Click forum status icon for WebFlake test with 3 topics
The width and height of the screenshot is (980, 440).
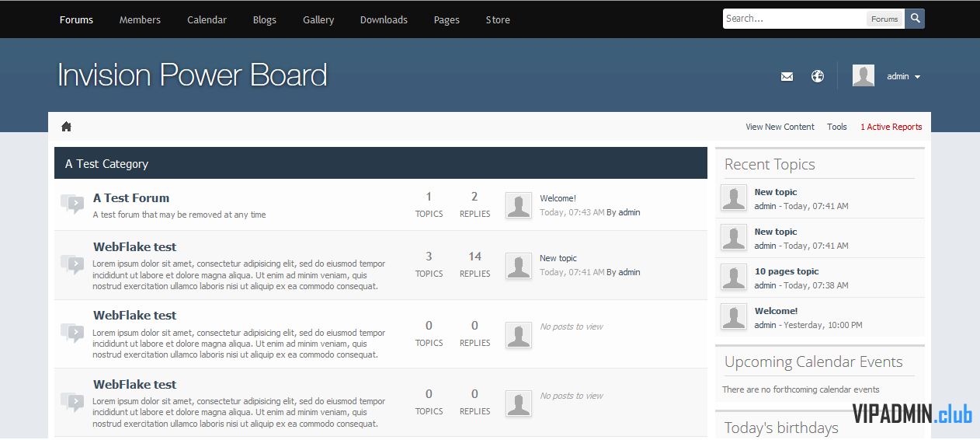click(72, 265)
